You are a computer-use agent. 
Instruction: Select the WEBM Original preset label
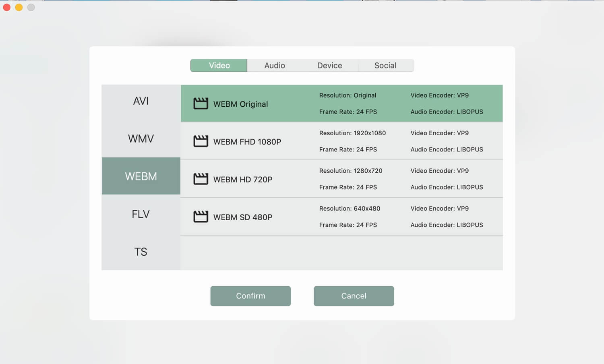click(x=240, y=104)
